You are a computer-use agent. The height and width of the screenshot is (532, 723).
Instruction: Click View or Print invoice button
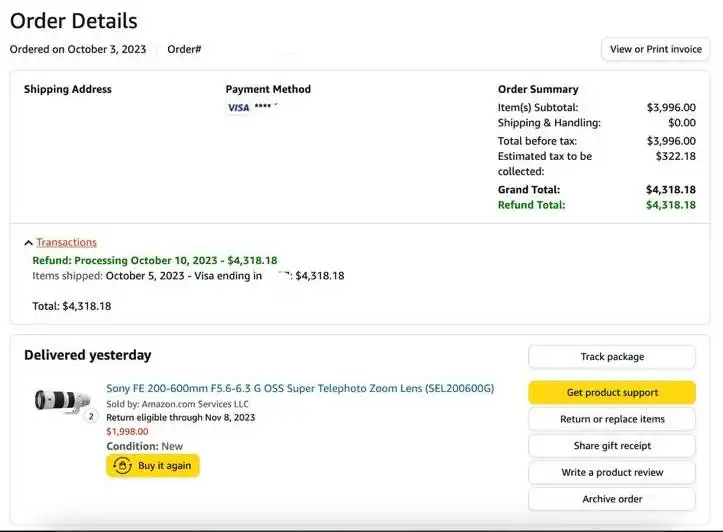click(655, 49)
